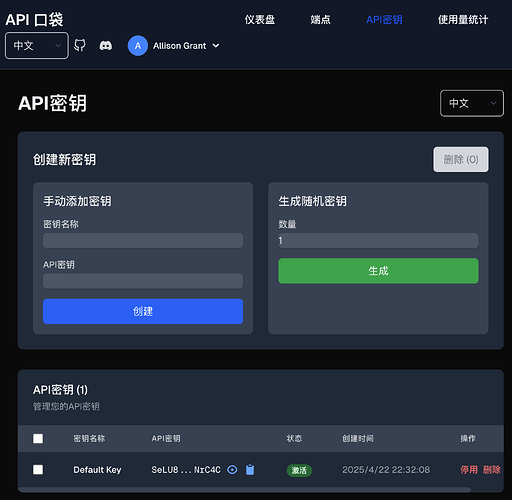Click the 创建新密钥 heading
The height and width of the screenshot is (500, 512).
click(x=64, y=159)
